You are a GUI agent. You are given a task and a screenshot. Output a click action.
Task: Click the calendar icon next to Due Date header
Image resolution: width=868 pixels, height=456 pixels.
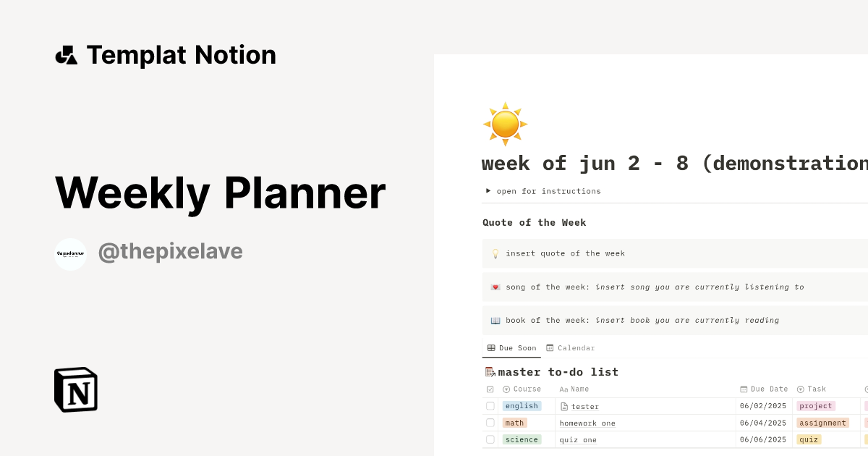tap(744, 389)
